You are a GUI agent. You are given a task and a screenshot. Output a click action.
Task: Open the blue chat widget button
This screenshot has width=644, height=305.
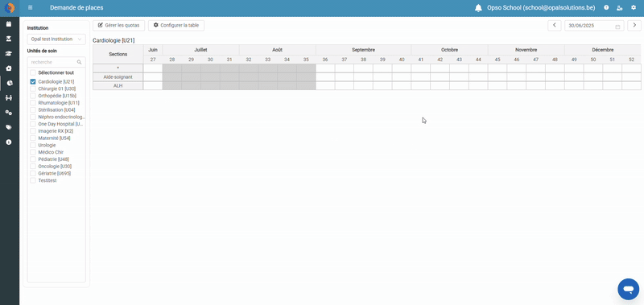(x=628, y=289)
